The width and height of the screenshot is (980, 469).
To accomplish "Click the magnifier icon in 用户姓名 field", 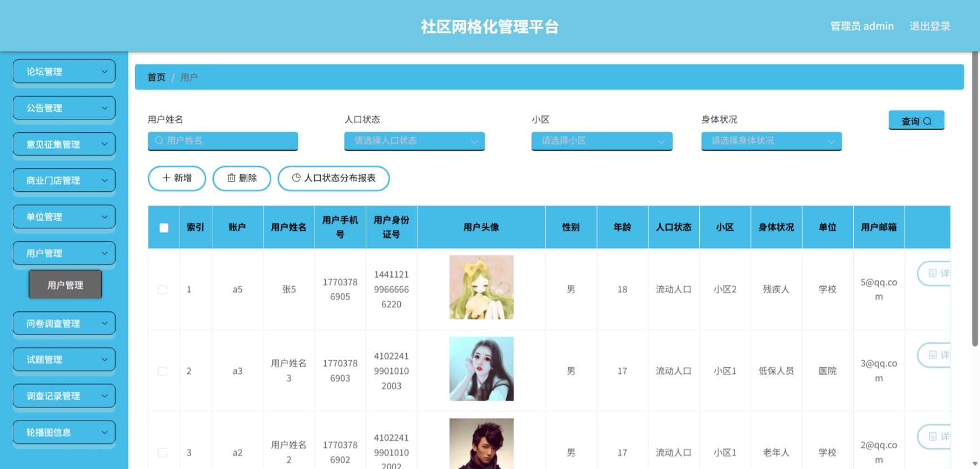I will [159, 141].
